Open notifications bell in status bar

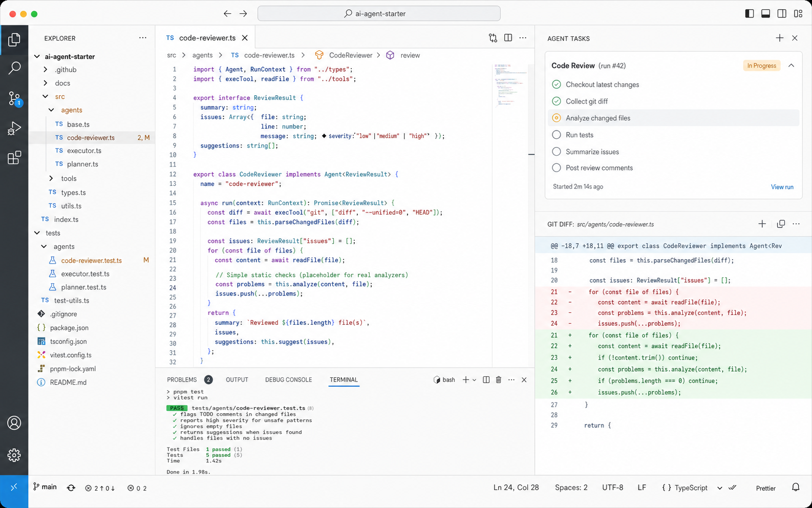796,488
